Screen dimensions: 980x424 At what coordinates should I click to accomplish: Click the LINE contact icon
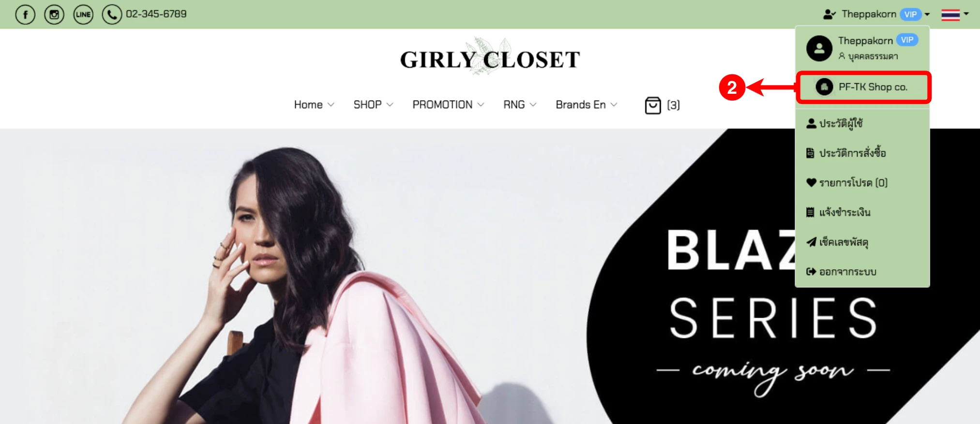point(83,15)
